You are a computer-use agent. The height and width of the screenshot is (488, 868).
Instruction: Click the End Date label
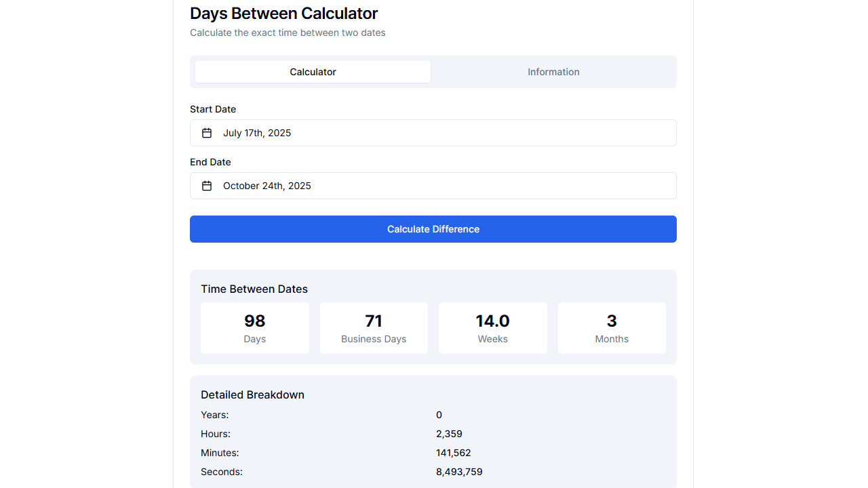coord(210,162)
